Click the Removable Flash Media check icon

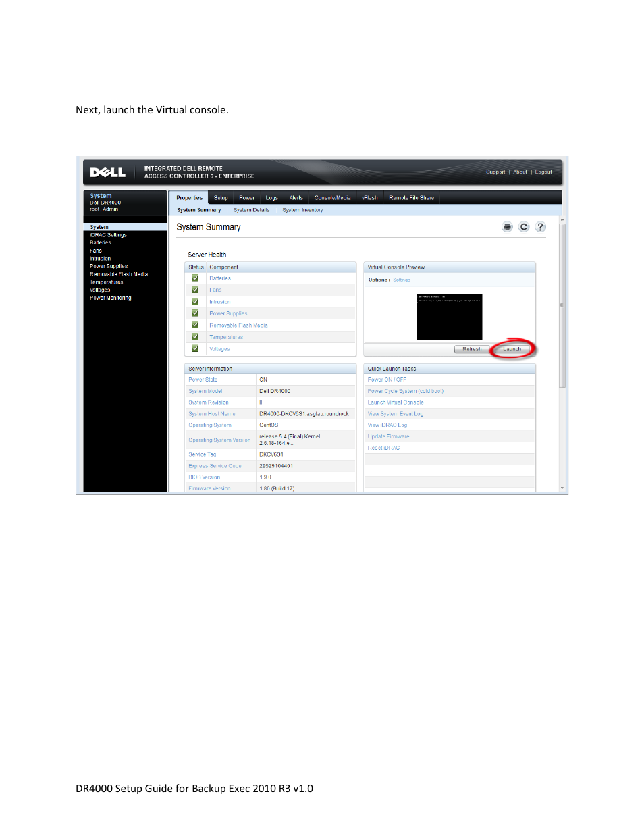tap(195, 325)
